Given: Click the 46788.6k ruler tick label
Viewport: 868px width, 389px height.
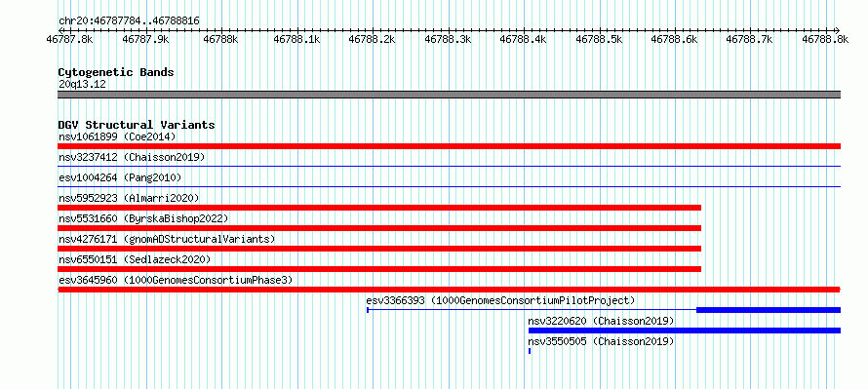Looking at the screenshot, I should click(674, 39).
